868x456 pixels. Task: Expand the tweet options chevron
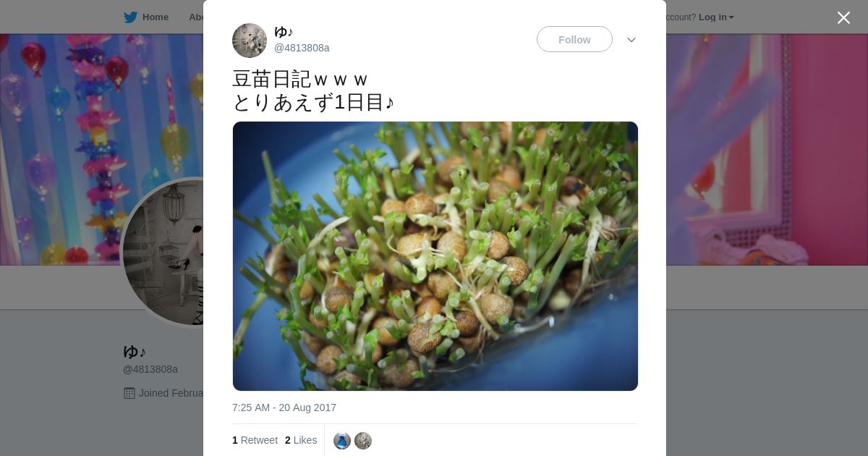[x=631, y=40]
